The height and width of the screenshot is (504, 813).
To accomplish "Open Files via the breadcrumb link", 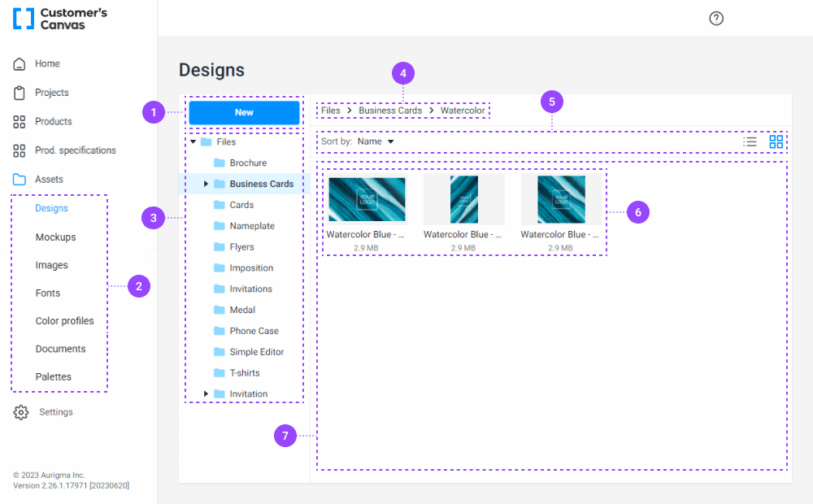I will click(x=330, y=110).
